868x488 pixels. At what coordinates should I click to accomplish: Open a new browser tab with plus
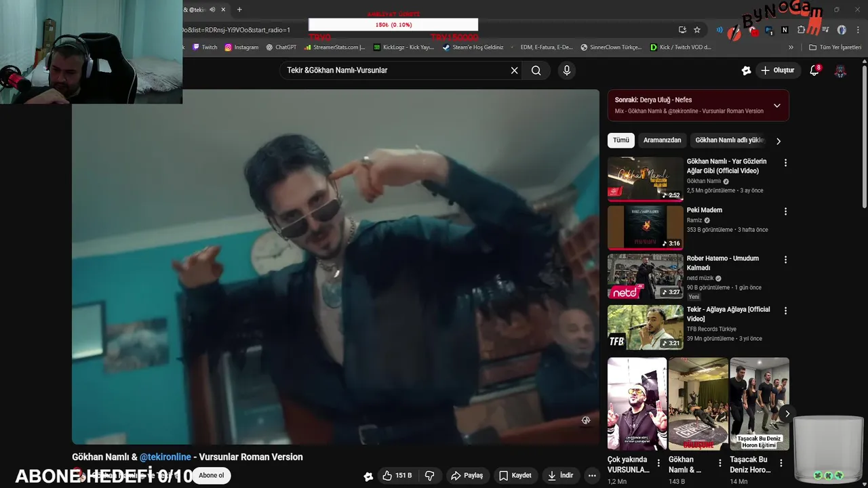coord(239,9)
